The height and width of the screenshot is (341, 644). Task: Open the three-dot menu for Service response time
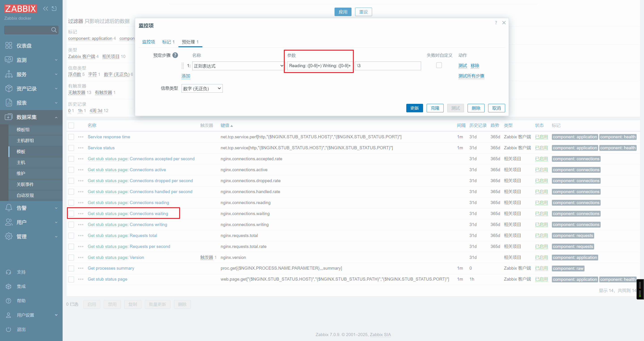coord(81,137)
